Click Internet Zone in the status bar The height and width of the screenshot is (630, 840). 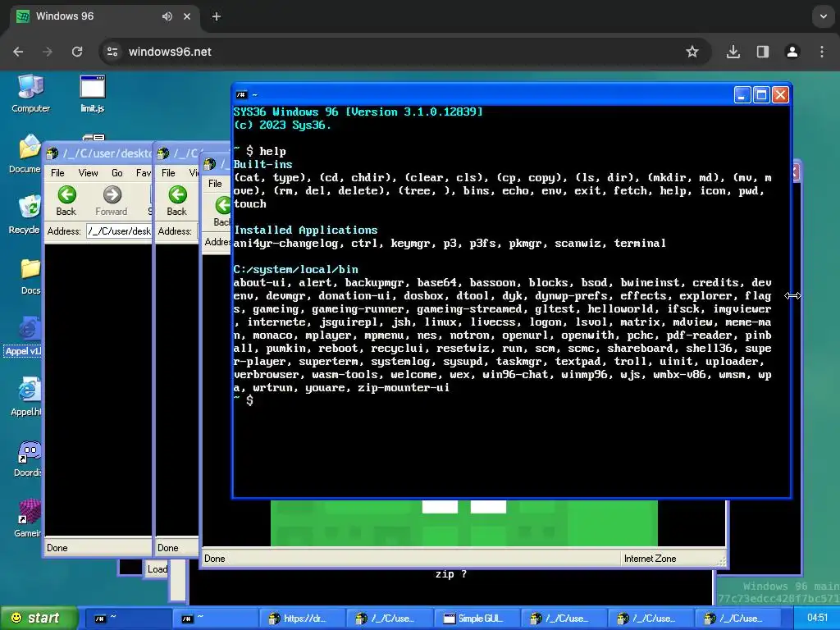coord(650,559)
